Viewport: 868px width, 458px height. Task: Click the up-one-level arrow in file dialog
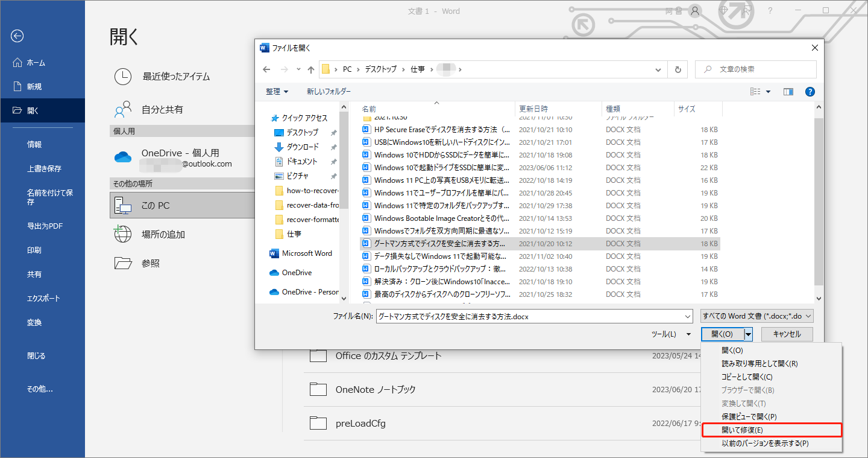(x=311, y=69)
